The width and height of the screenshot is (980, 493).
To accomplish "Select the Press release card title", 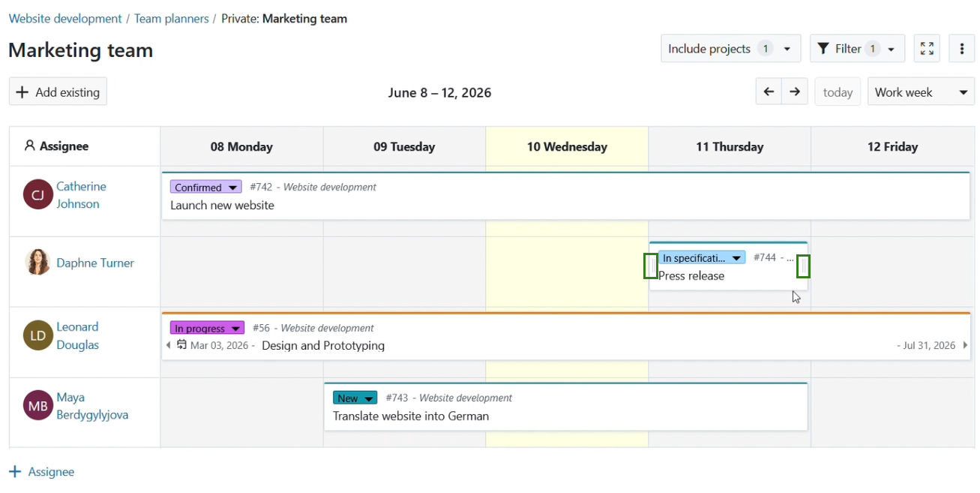I will click(x=691, y=275).
